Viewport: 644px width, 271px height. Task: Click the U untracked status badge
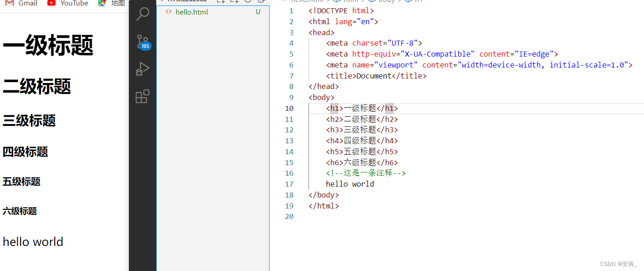point(258,12)
